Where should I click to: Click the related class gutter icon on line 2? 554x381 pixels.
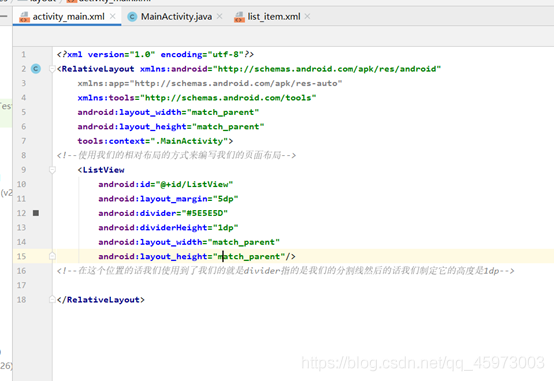36,69
